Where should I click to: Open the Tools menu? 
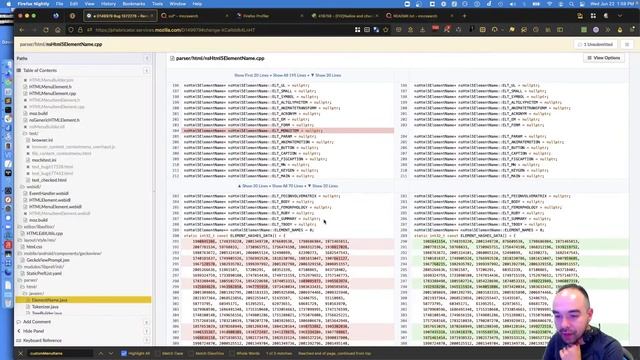click(158, 4)
